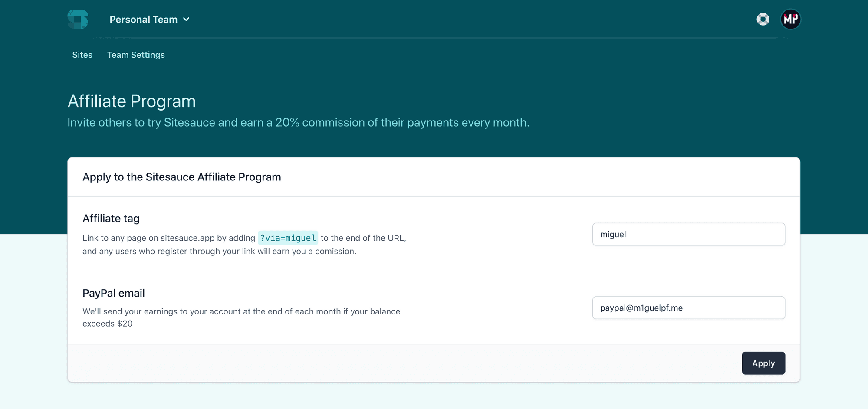Viewport: 868px width, 409px height.
Task: Open the MP user avatar menu
Action: click(790, 19)
